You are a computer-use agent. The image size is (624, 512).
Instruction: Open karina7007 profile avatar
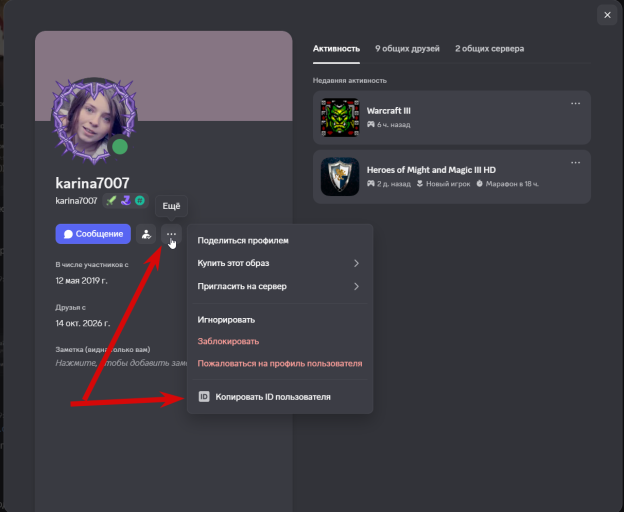click(x=95, y=121)
